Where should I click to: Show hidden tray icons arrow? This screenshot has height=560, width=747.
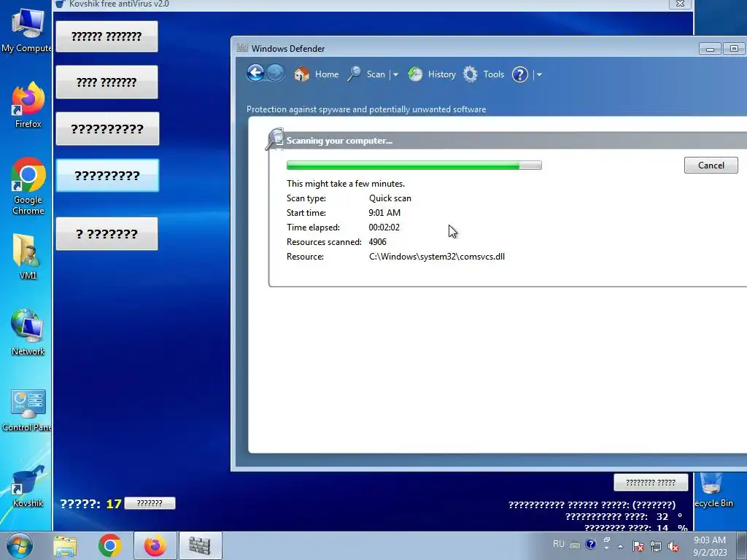pyautogui.click(x=620, y=546)
